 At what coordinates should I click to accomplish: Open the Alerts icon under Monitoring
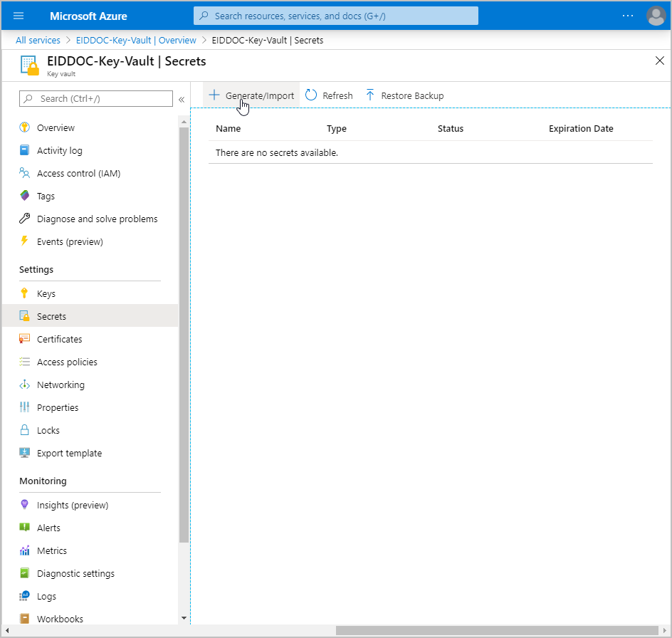pos(25,528)
